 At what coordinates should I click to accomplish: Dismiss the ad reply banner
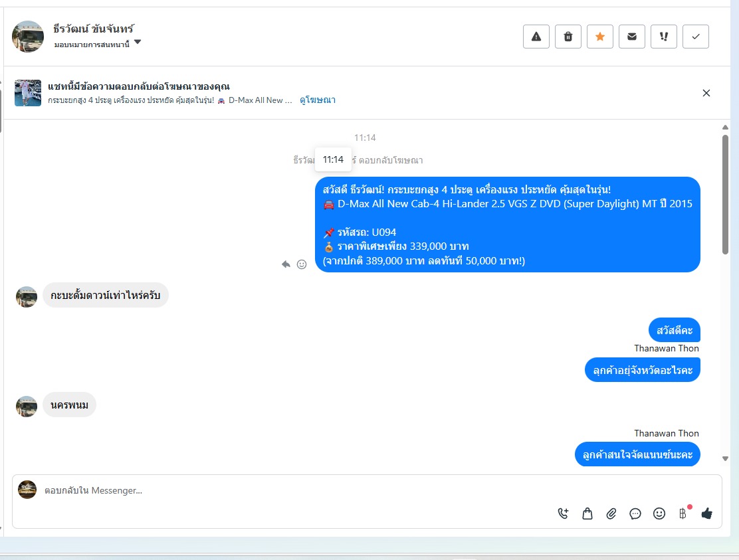coord(706,93)
